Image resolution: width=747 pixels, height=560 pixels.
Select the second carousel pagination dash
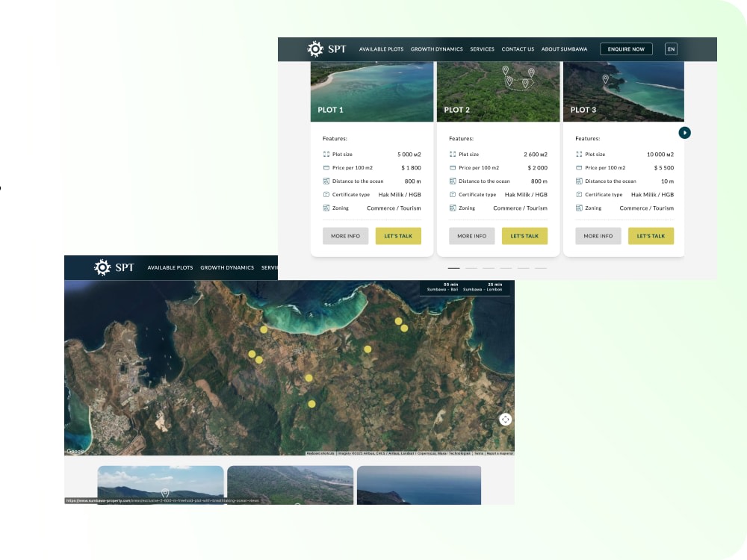click(471, 268)
